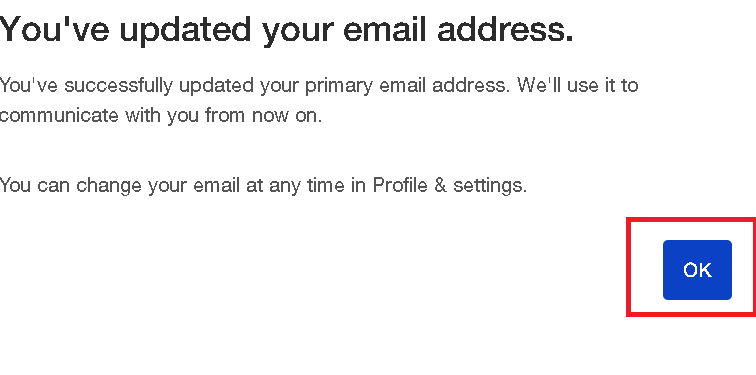Click the word "updated" in the heading
Image resolution: width=756 pixels, height=375 pixels.
click(x=186, y=31)
